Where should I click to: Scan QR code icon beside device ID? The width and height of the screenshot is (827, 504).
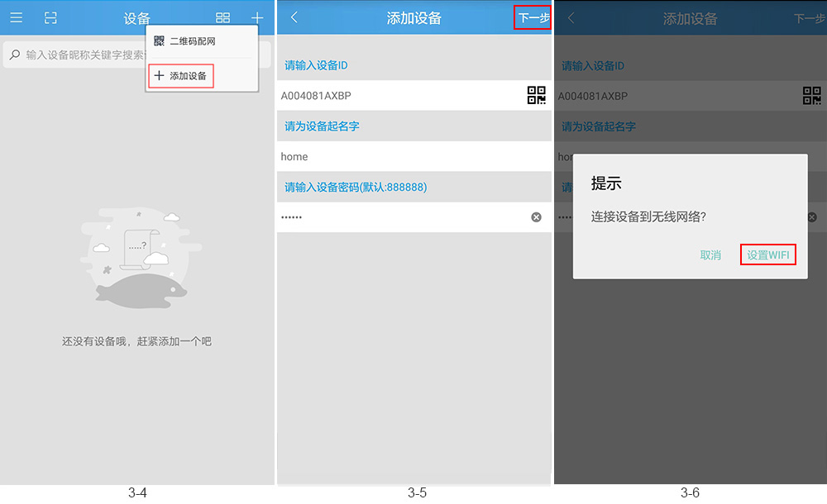537,95
